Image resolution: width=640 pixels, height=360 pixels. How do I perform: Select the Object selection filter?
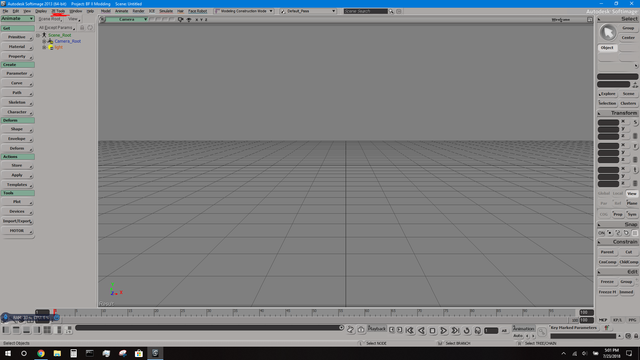607,48
